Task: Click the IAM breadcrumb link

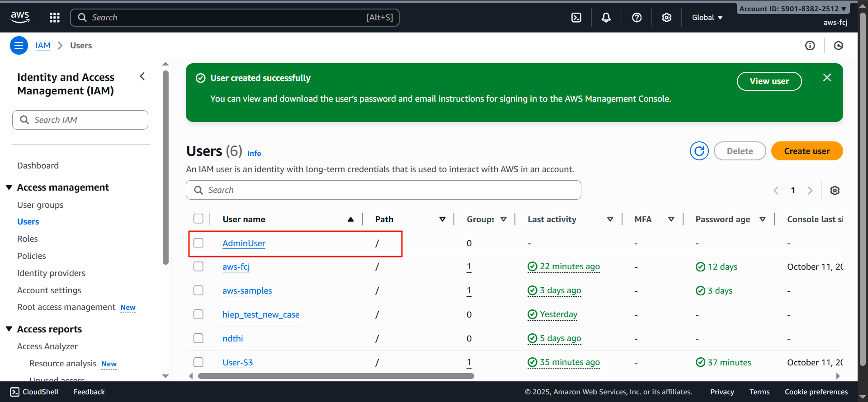Action: [43, 46]
